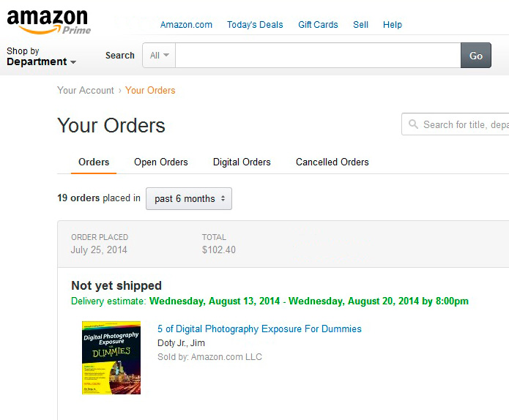
Task: Focus the main Amazon search field
Action: [x=318, y=56]
